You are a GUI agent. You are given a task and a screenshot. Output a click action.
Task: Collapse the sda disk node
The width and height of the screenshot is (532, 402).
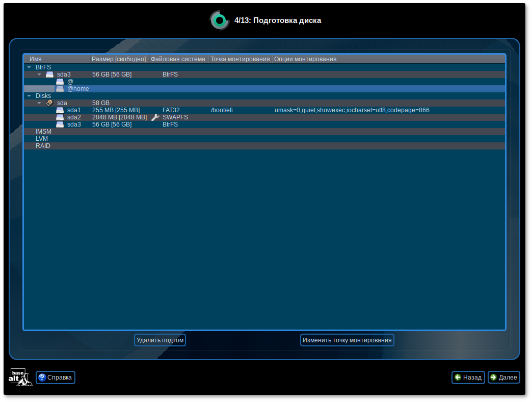coord(39,103)
